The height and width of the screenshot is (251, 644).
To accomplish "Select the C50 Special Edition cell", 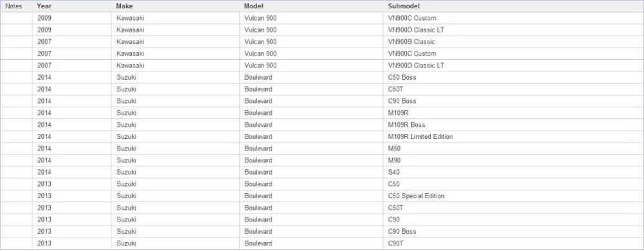I will 513,196.
